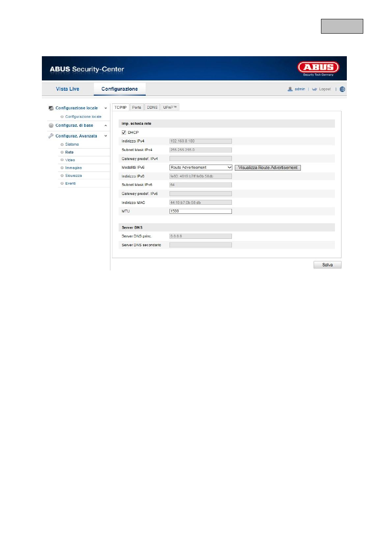Click Visualizza Route Advertisement button
The image size is (392, 554).
tap(268, 167)
